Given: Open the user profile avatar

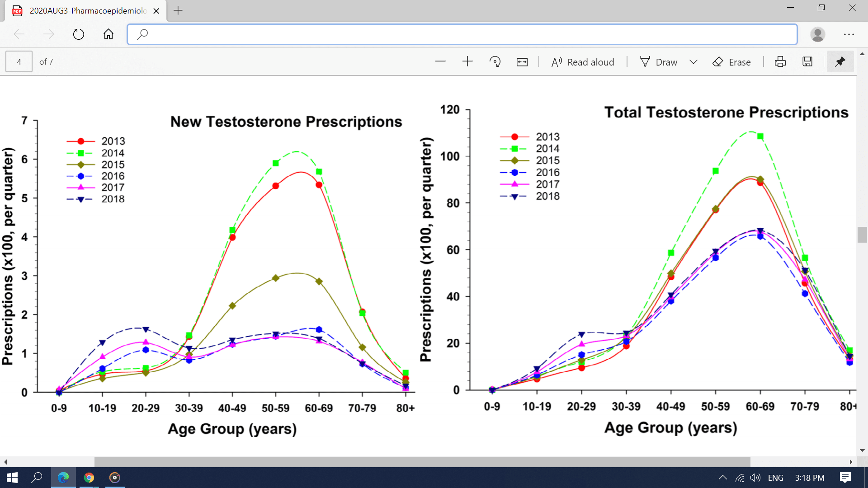Looking at the screenshot, I should coord(817,34).
